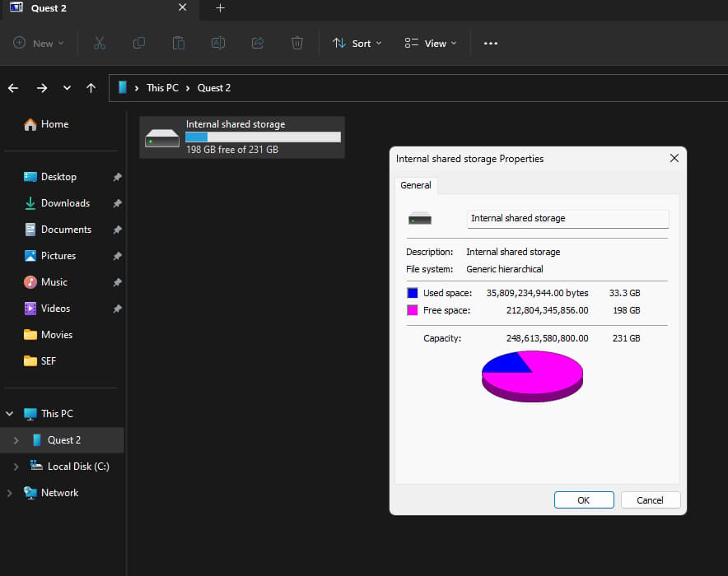Open Music in the sidebar

45,282
